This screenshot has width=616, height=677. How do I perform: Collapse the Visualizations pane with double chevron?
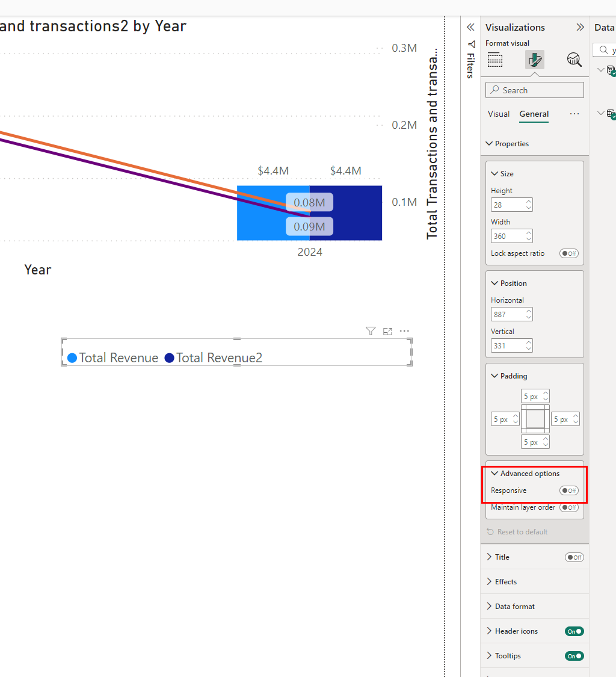(580, 27)
